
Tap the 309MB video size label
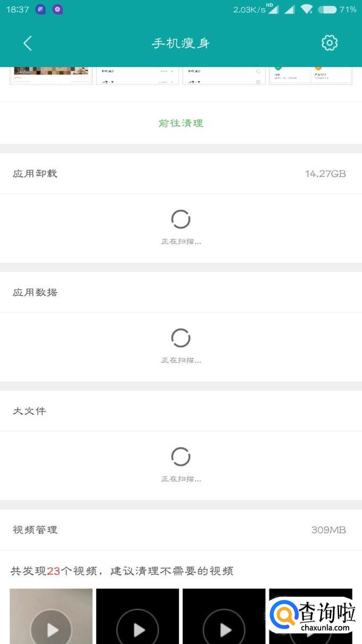(x=329, y=530)
